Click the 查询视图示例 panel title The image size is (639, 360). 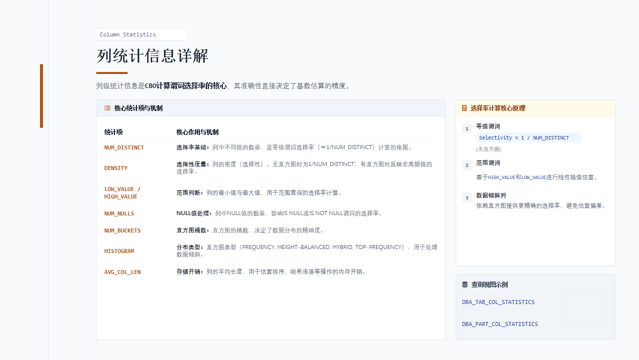(489, 285)
